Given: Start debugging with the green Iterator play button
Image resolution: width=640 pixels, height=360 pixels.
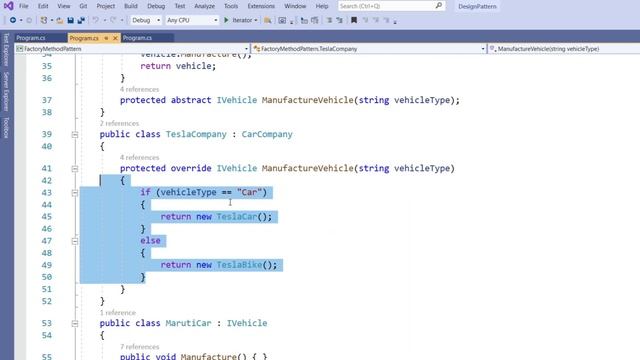Looking at the screenshot, I should (226, 20).
